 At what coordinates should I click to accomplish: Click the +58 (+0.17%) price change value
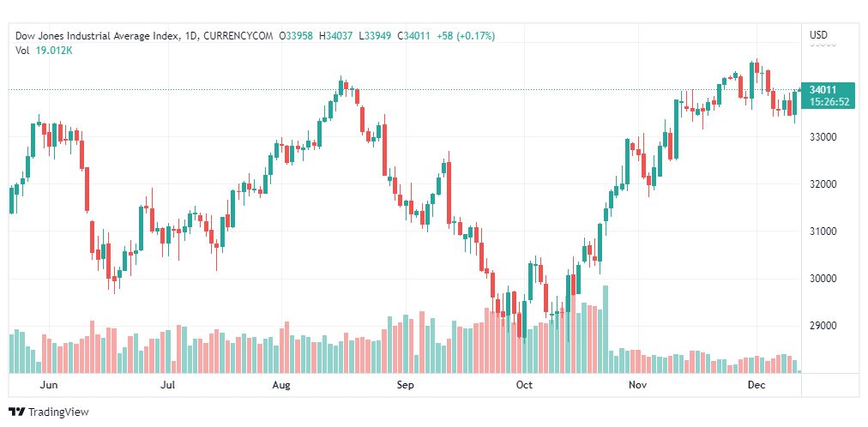(466, 35)
